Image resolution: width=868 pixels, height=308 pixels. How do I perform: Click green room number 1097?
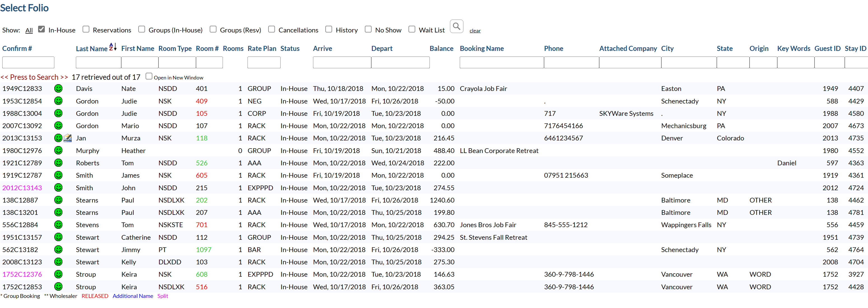[204, 250]
